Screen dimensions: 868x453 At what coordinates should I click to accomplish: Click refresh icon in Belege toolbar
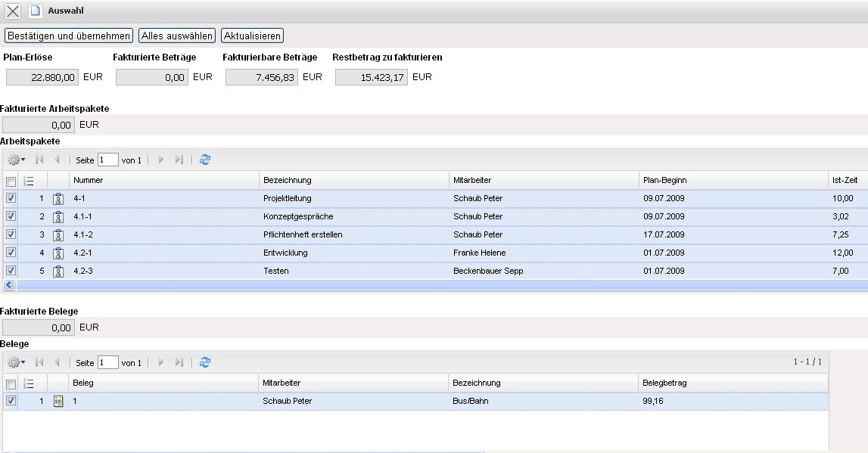pos(204,362)
